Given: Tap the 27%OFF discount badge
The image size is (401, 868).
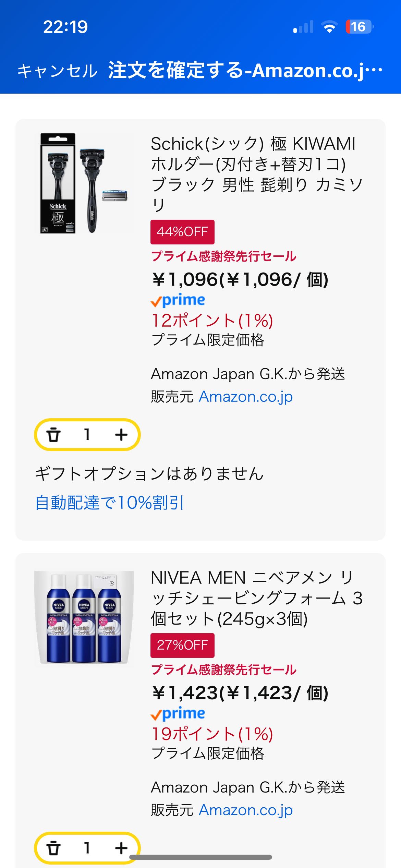Looking at the screenshot, I should coord(182,646).
